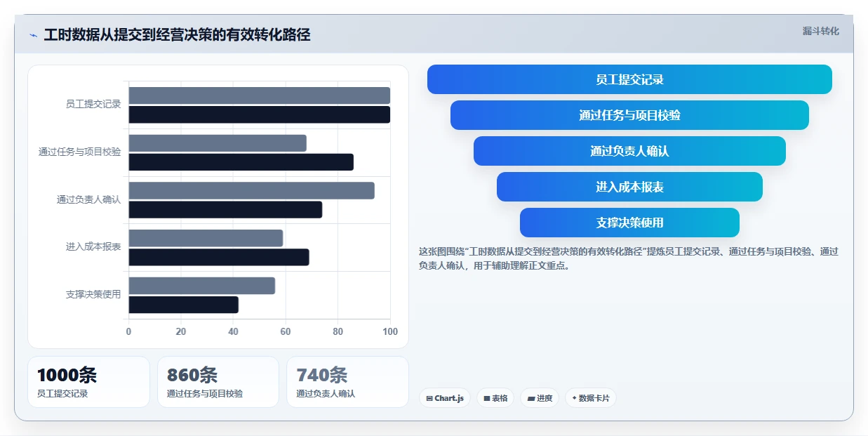Click the gray bar for 员工提交记录

point(259,95)
